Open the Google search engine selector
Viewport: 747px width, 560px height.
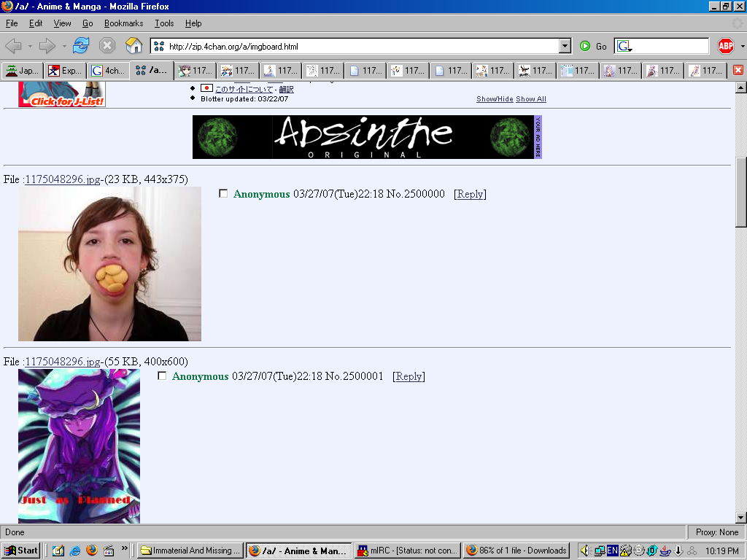tap(624, 46)
